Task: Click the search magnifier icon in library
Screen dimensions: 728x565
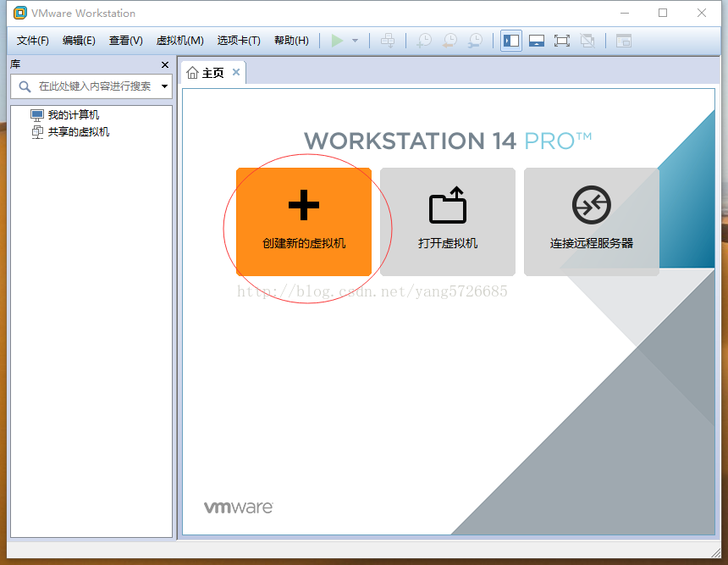Action: coord(25,86)
